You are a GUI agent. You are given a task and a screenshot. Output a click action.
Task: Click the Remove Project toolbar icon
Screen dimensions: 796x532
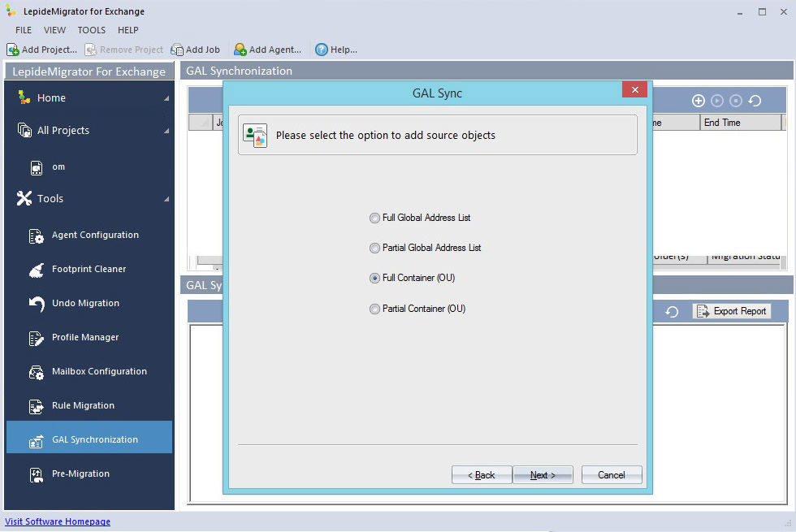pyautogui.click(x=90, y=50)
